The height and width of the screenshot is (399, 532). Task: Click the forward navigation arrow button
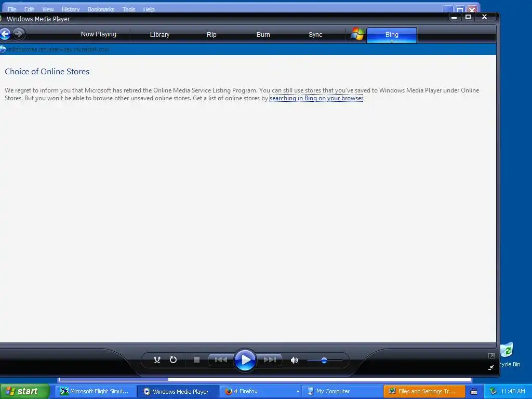point(19,34)
